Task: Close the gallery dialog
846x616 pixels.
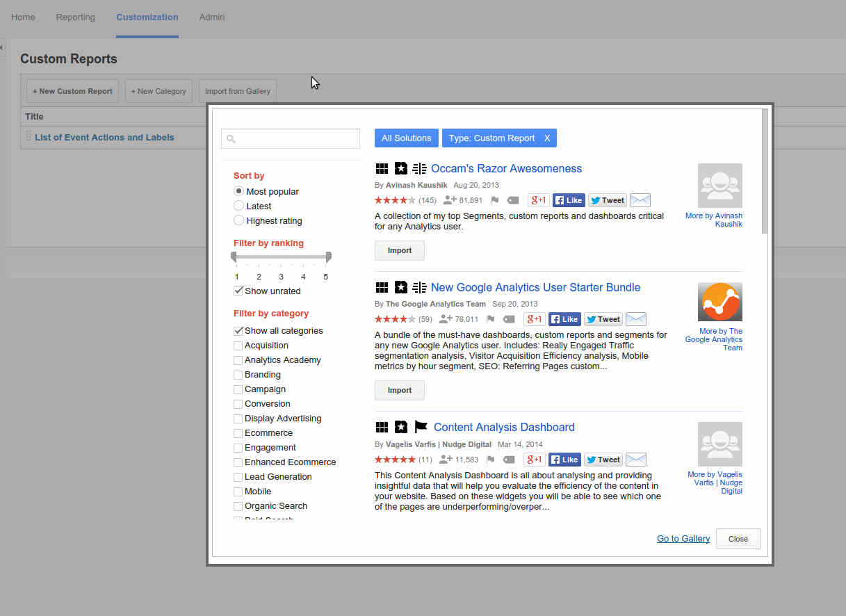Action: pyautogui.click(x=738, y=539)
